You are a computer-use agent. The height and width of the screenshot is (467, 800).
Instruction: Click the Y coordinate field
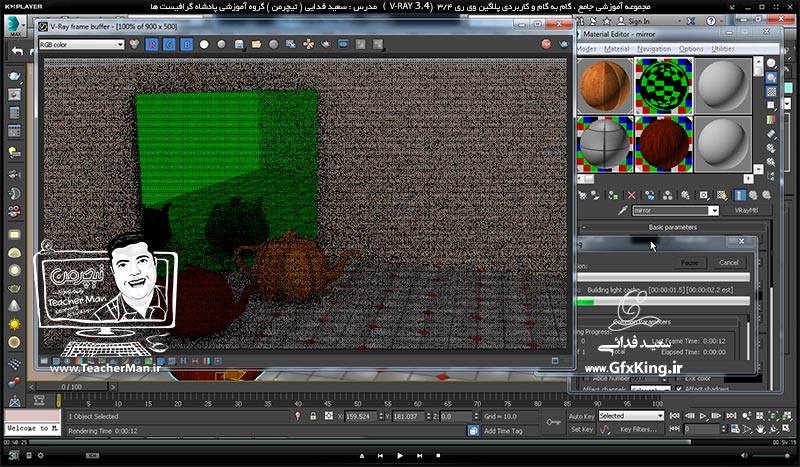(x=408, y=416)
